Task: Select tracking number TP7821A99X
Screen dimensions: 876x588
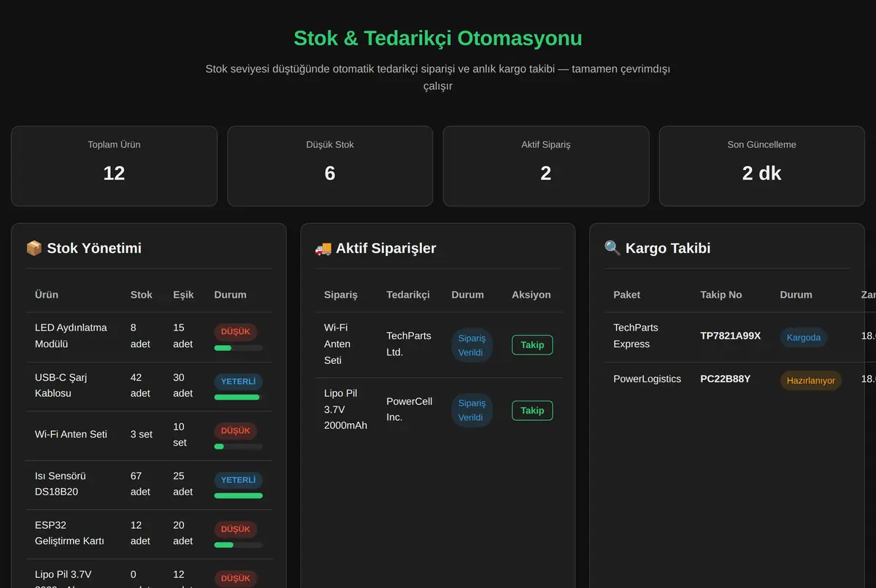Action: point(731,336)
